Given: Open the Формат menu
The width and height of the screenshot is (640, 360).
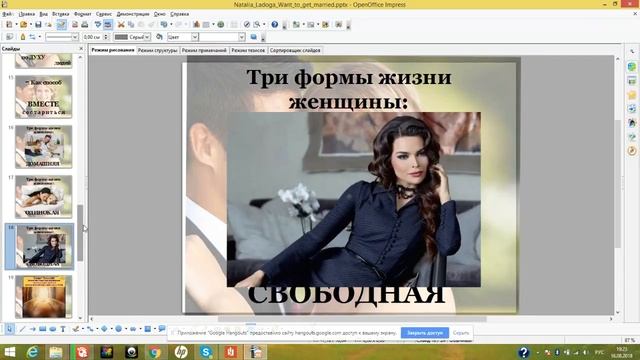Looking at the screenshot, I should (83, 14).
